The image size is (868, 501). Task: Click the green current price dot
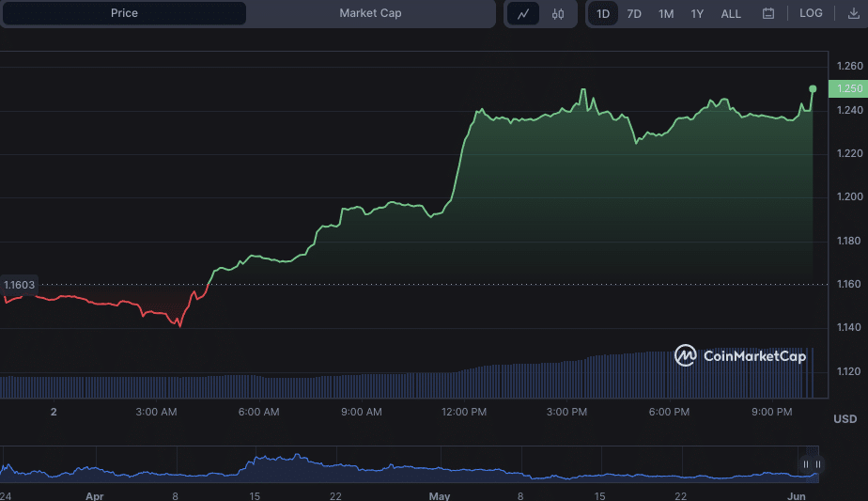[813, 88]
